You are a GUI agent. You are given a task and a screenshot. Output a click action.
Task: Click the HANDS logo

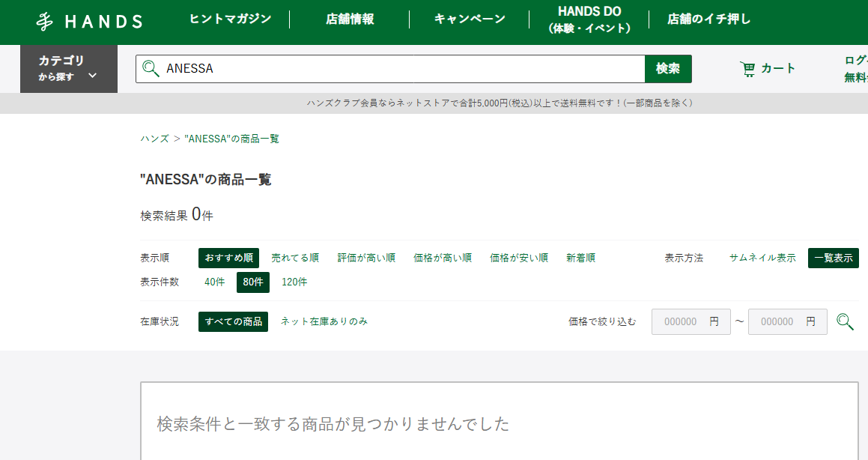pyautogui.click(x=90, y=22)
